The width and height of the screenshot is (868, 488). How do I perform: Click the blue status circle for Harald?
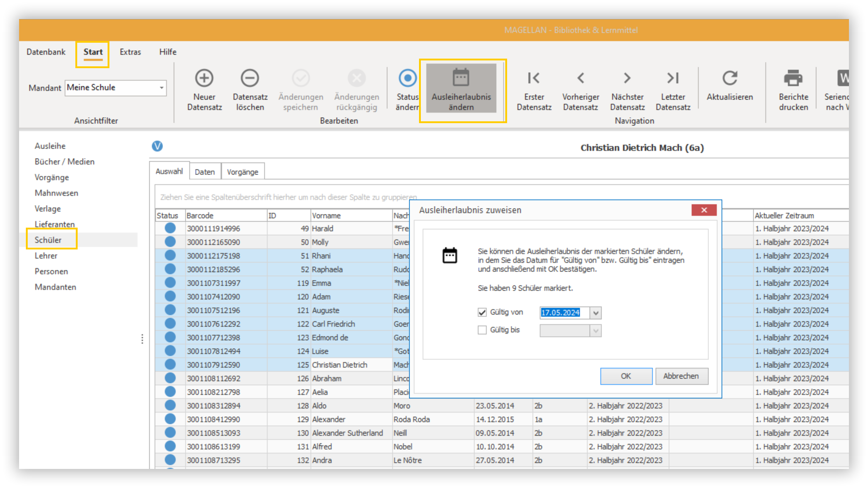pos(170,228)
